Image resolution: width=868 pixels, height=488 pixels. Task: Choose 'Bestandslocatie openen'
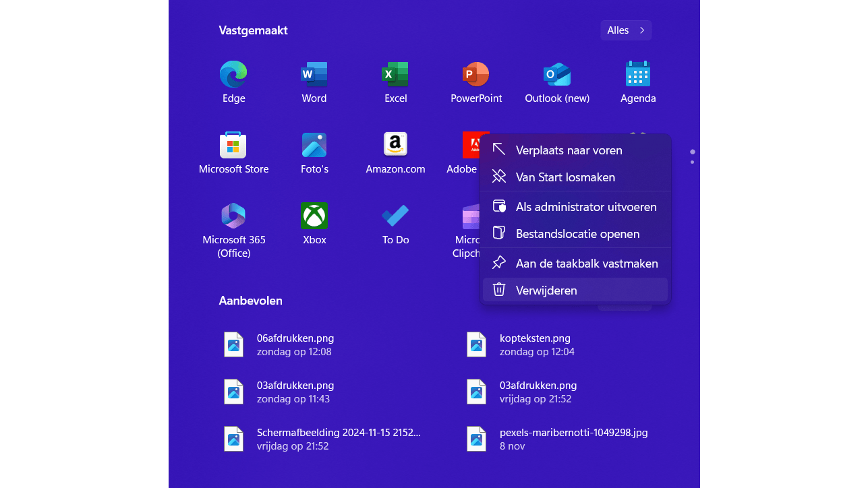pos(575,234)
